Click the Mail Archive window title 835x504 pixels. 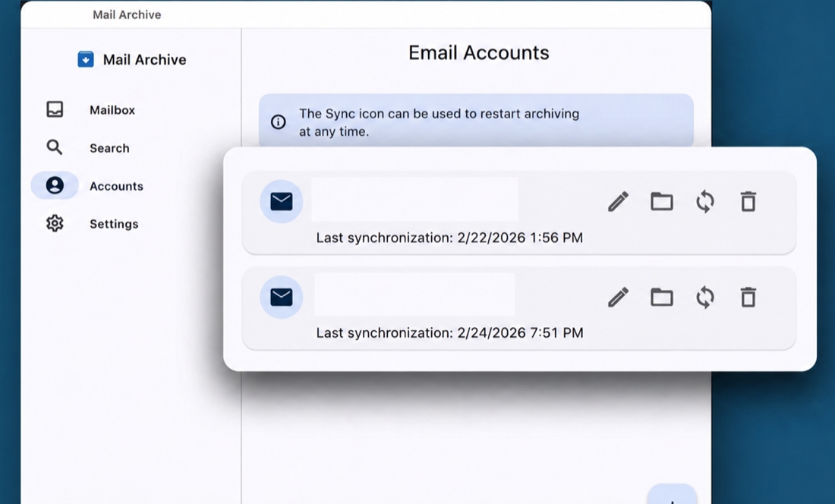click(127, 15)
